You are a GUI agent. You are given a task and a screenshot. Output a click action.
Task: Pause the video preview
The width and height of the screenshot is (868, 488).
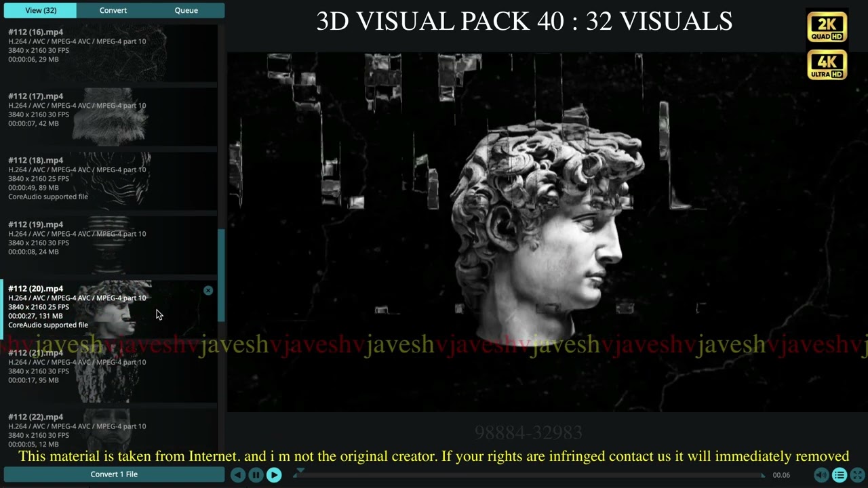tap(256, 475)
